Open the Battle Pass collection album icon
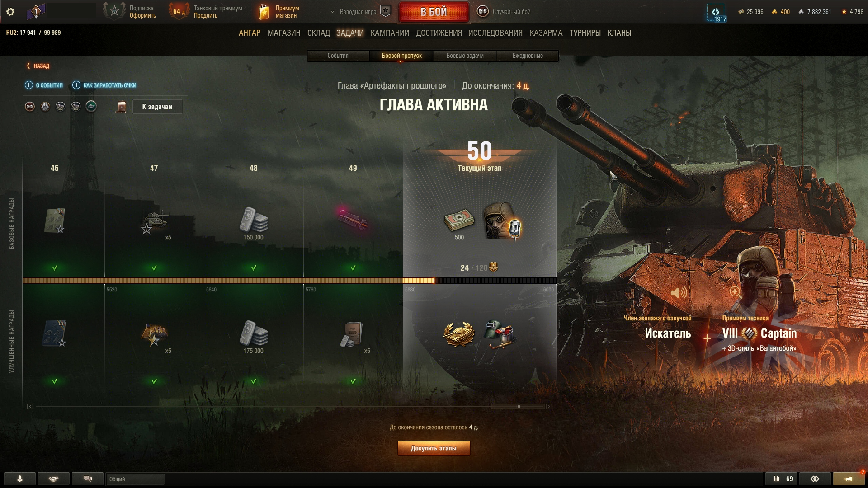 [121, 107]
